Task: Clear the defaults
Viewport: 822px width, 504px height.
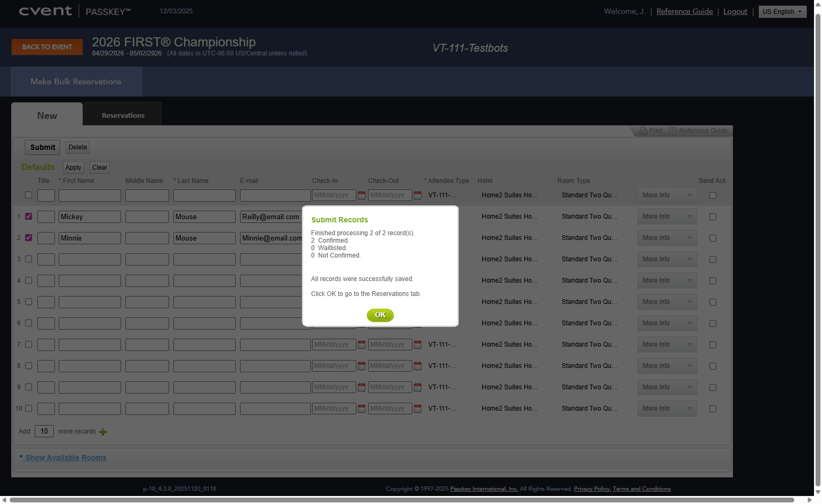Action: click(100, 167)
